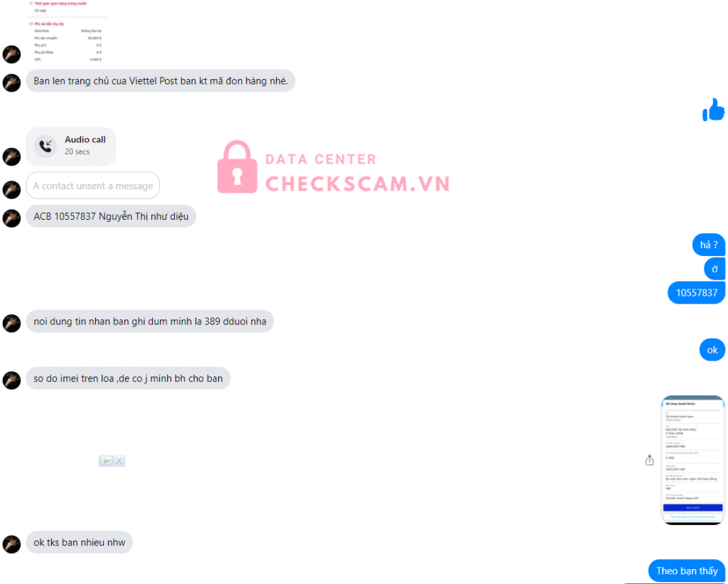Click the ad close X icon
Image resolution: width=728 pixels, height=584 pixels.
[x=119, y=460]
